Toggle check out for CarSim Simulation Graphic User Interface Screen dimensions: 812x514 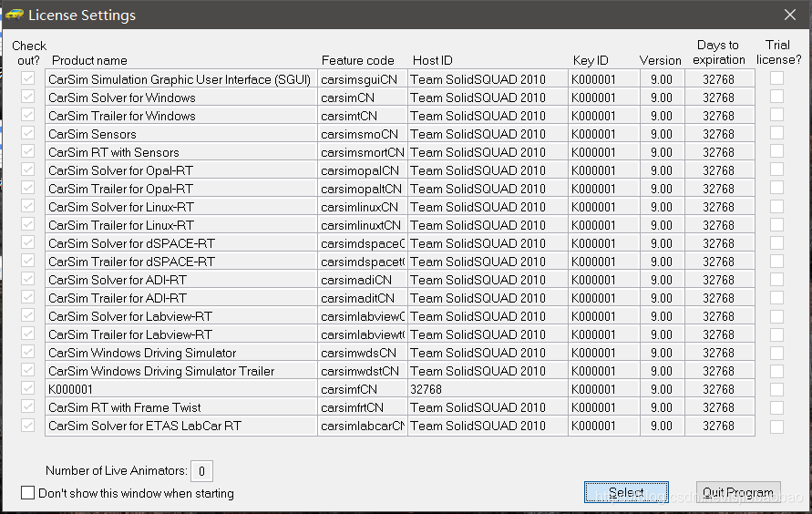tap(28, 78)
